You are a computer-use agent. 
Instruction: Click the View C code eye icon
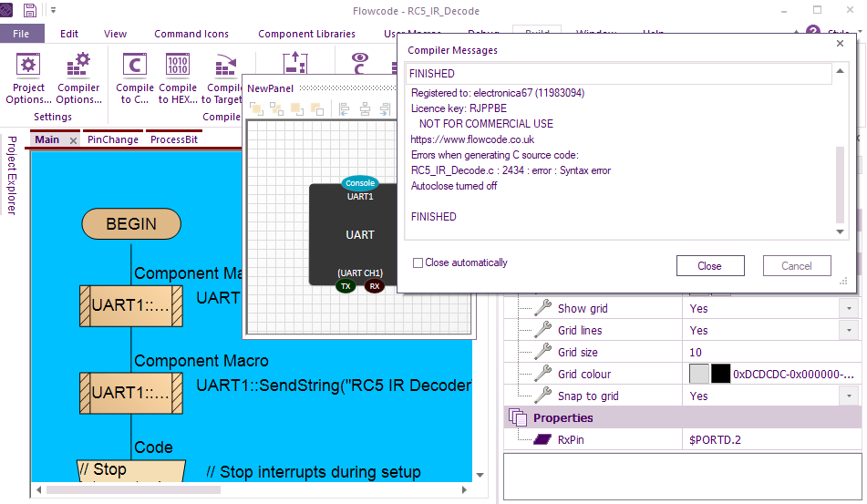coord(360,63)
